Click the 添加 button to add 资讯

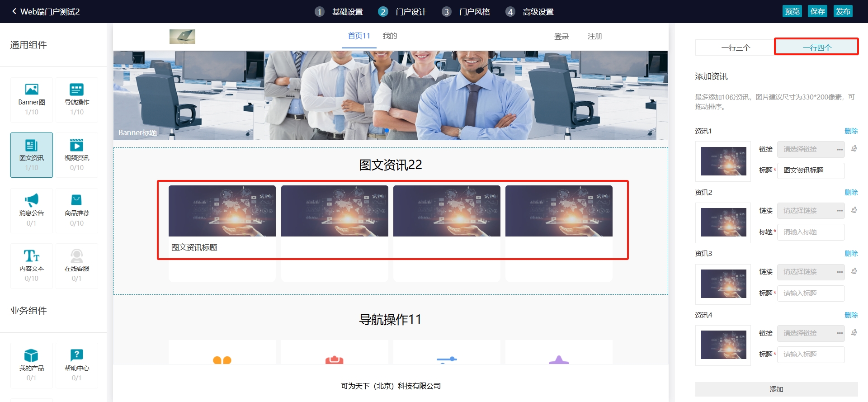pyautogui.click(x=776, y=389)
